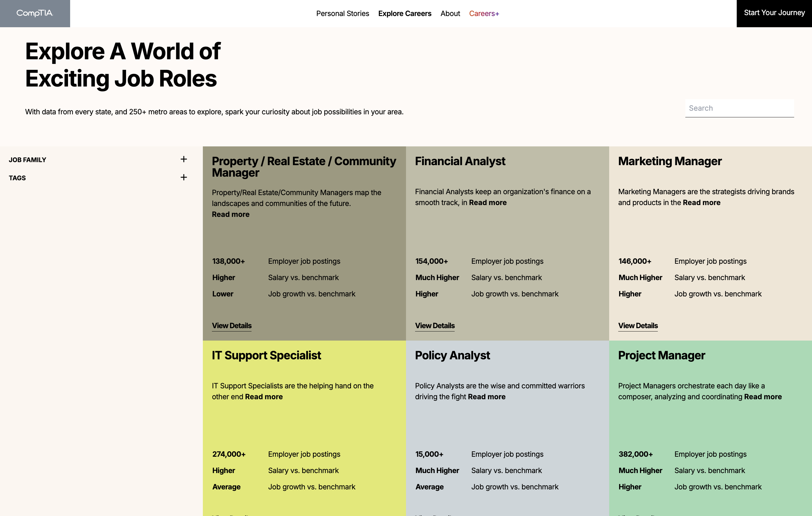Open the Project Manager card title
Viewport: 812px width, 516px height.
[661, 355]
